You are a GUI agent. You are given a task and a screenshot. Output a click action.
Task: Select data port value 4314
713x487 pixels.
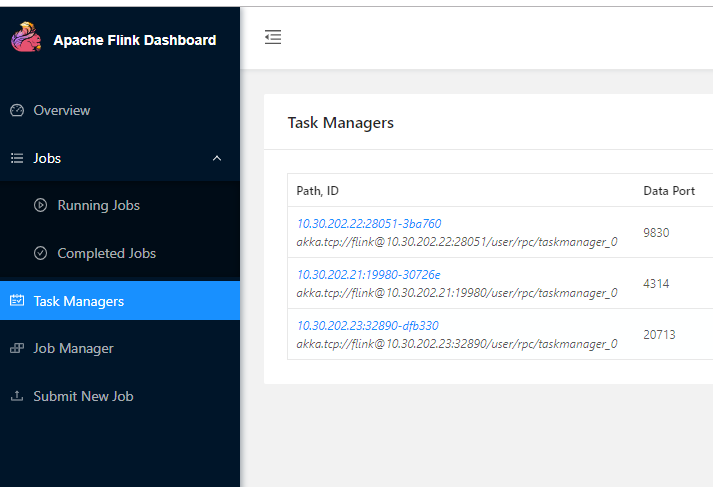(656, 284)
